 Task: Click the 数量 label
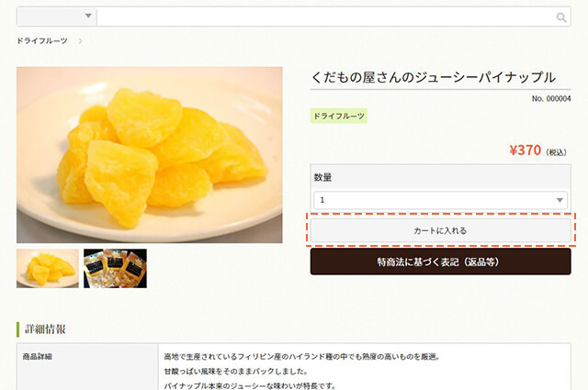(322, 177)
